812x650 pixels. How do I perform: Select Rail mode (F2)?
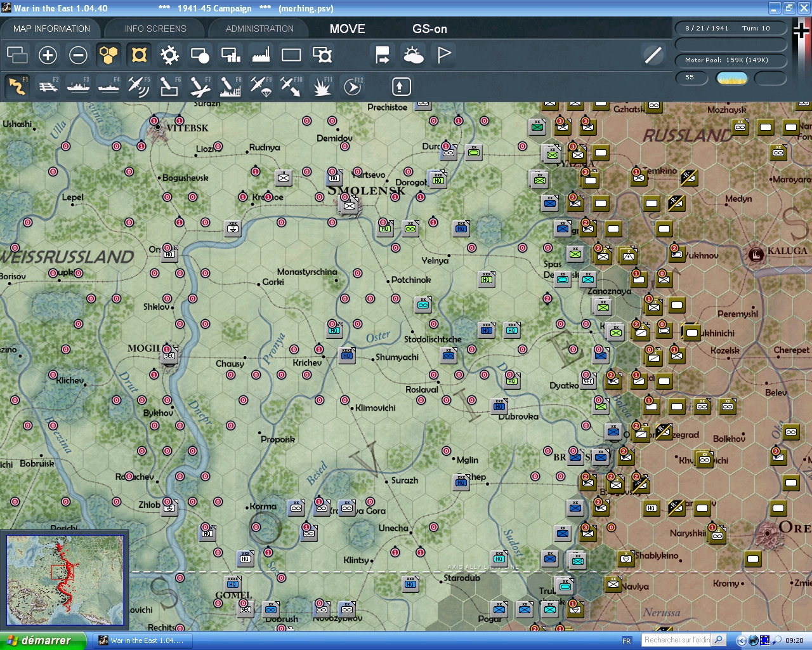tap(48, 86)
